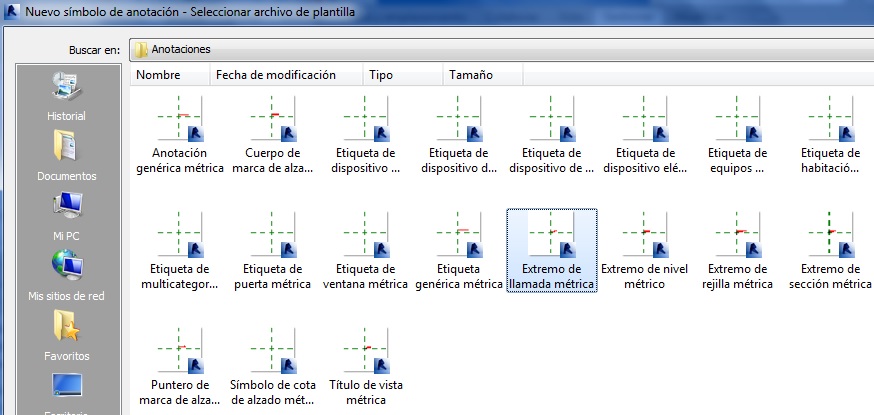Select Extremo de rejilla métrica file
The height and width of the screenshot is (415, 874).
(738, 237)
